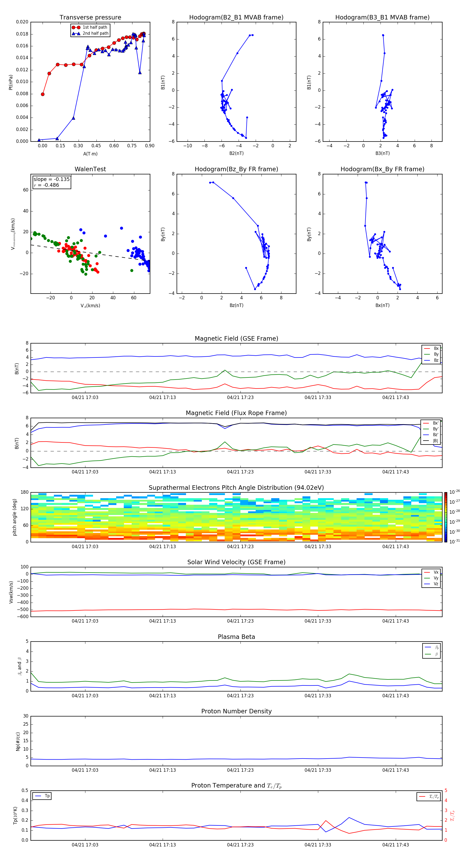The image size is (473, 868).
Task: Click 'Hodogram(Bx_By FR frame)' title
Action: (x=382, y=169)
